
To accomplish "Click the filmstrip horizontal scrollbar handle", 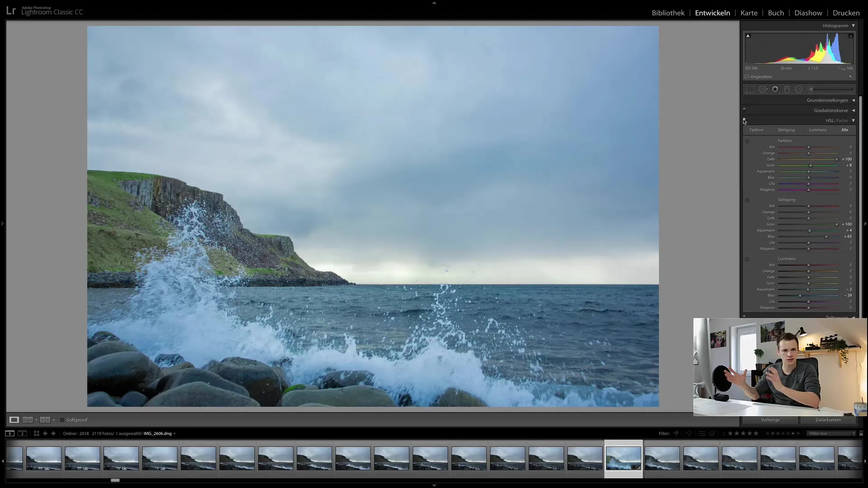I will click(x=115, y=480).
